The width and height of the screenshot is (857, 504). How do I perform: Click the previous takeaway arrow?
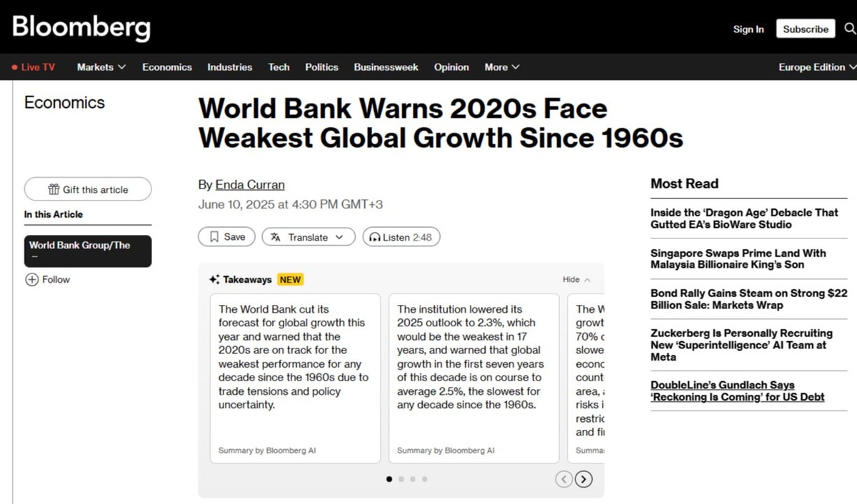(x=564, y=479)
